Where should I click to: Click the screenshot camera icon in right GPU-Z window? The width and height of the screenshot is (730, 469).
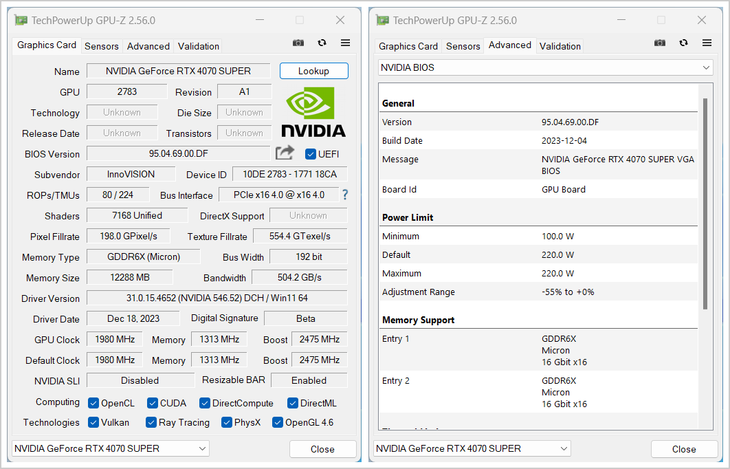660,43
